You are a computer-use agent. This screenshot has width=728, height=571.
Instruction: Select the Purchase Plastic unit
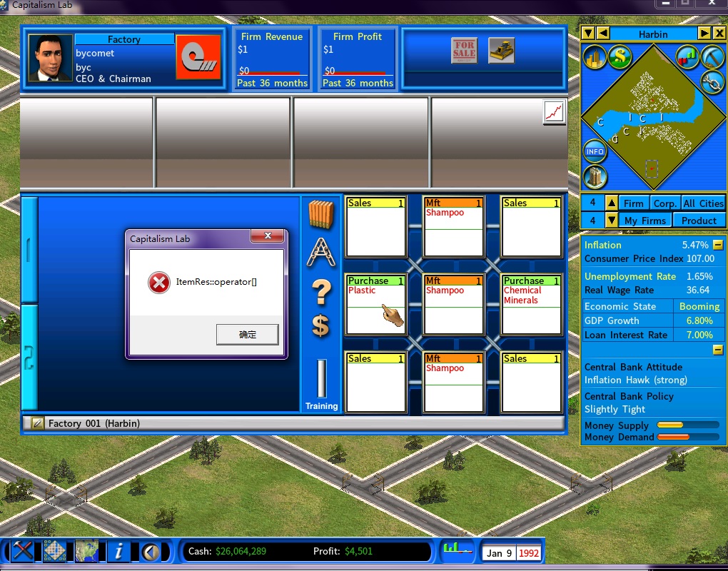pos(375,305)
